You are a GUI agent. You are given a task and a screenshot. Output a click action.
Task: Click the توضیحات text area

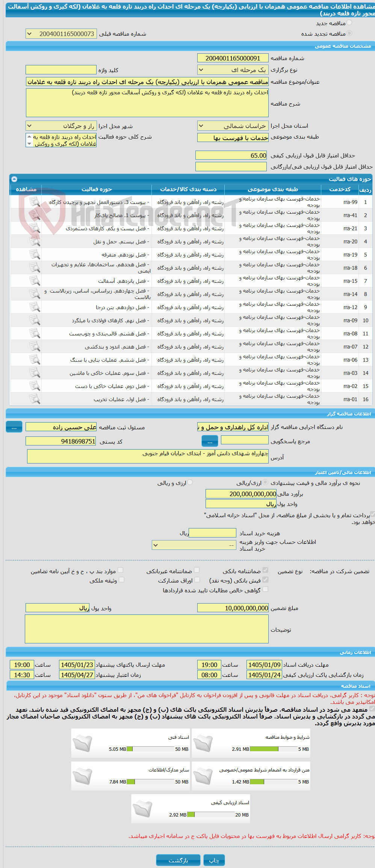(x=147, y=629)
